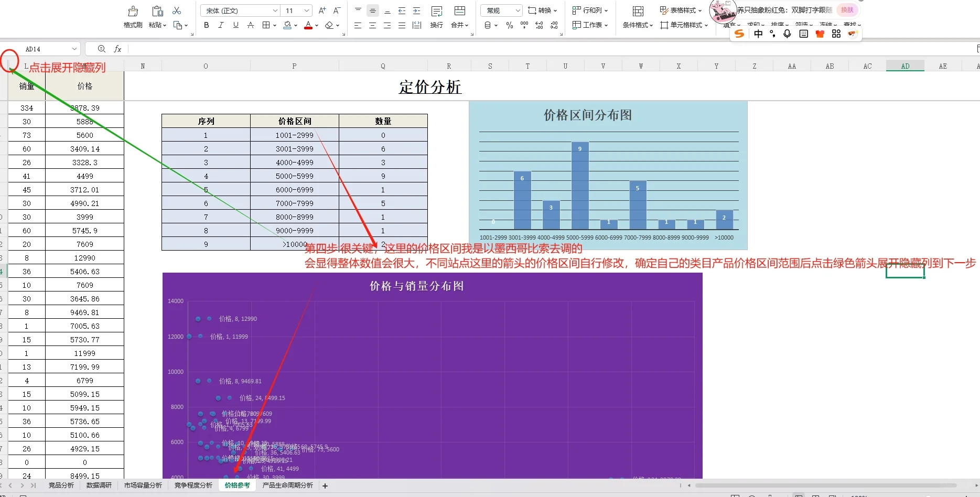Add a new sheet with plus button

pos(325,486)
